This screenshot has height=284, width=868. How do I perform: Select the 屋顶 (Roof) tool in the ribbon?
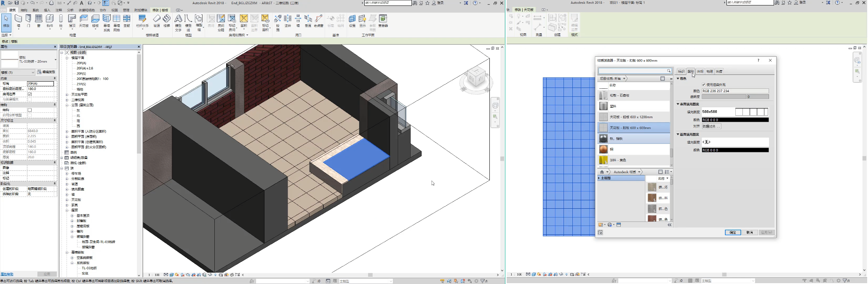pos(72,21)
